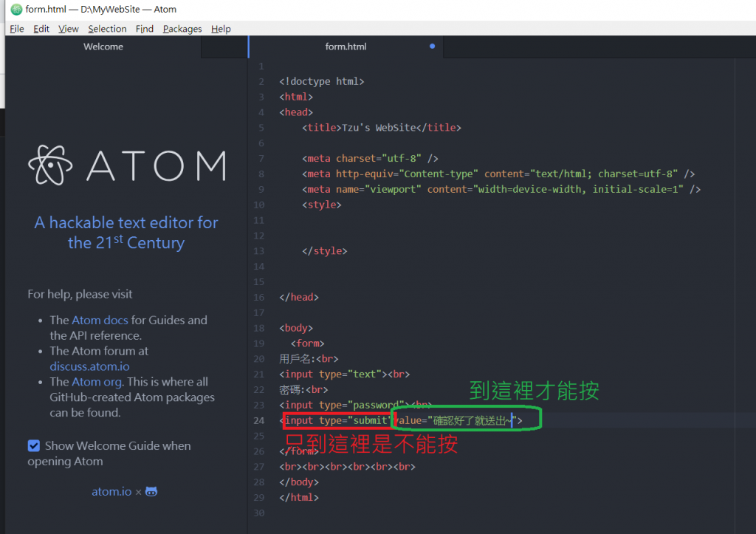Click the modified dot on form.html tab
Screen dimensions: 756x534
[x=432, y=47]
